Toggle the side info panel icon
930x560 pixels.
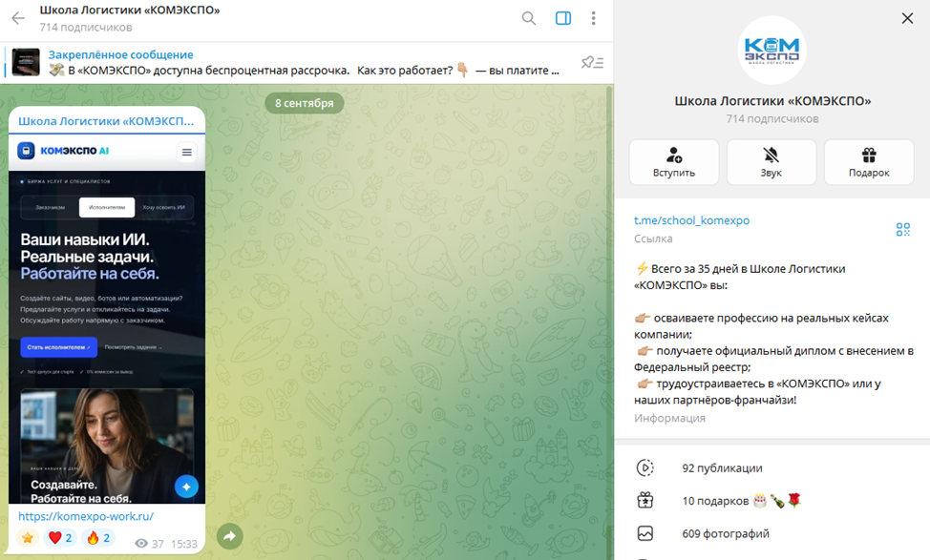(562, 18)
